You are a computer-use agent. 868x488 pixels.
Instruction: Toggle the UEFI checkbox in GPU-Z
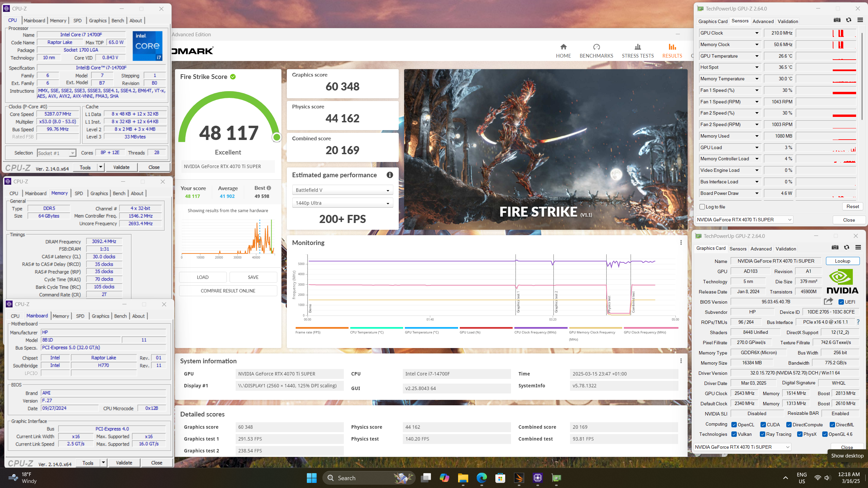click(841, 302)
